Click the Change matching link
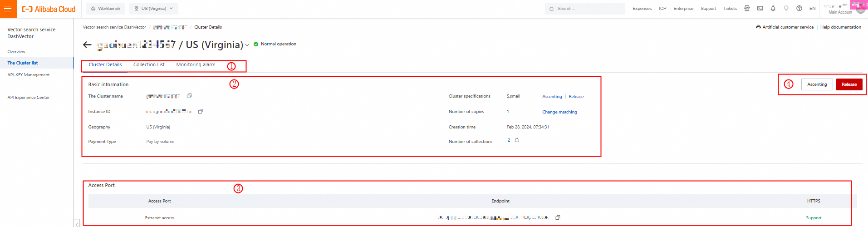Screen dimensions: 868x227 pyautogui.click(x=559, y=112)
